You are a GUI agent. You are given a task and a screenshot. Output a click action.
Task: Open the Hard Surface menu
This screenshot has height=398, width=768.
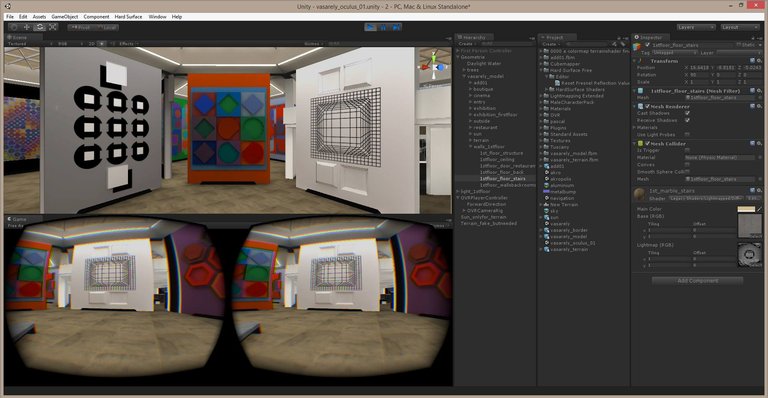(128, 17)
